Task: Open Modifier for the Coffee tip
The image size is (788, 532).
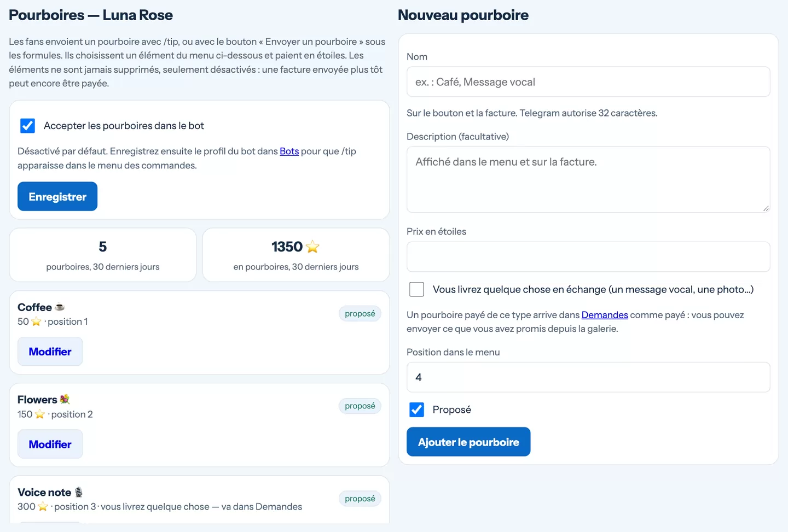Action: pos(50,352)
